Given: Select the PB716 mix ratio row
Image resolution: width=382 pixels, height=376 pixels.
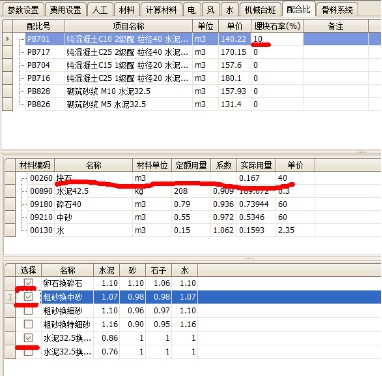Looking at the screenshot, I should pyautogui.click(x=190, y=78).
